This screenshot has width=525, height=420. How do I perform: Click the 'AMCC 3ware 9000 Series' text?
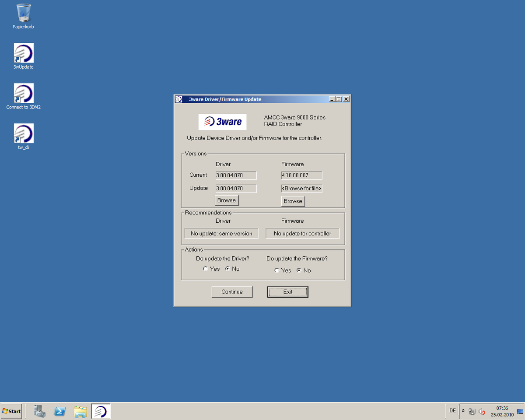pyautogui.click(x=295, y=117)
